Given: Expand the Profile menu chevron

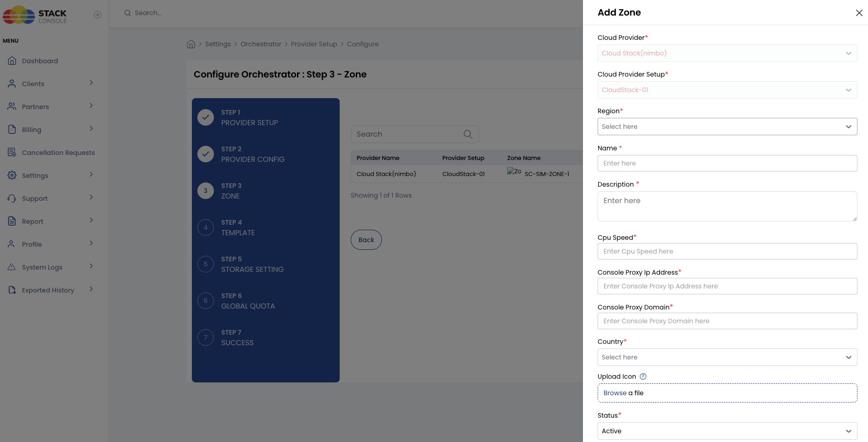Looking at the screenshot, I should [x=91, y=243].
